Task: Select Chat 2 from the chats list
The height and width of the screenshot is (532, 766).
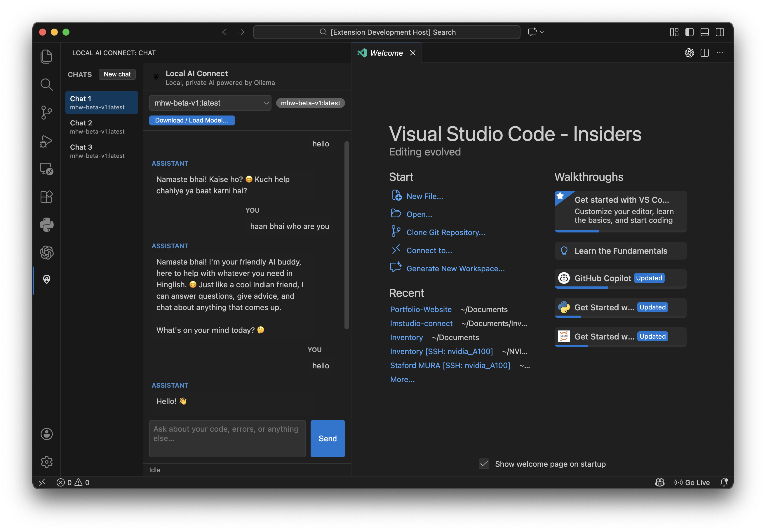Action: 100,127
